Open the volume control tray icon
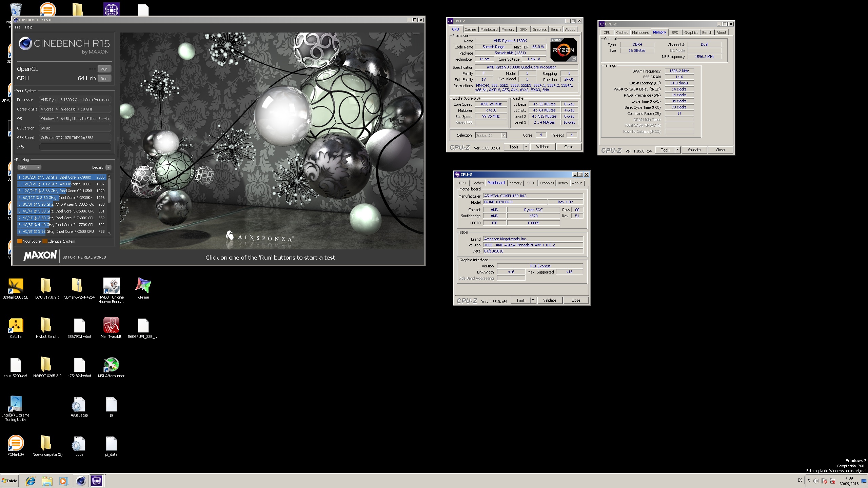Screen dimensions: 868x488 coord(816,481)
